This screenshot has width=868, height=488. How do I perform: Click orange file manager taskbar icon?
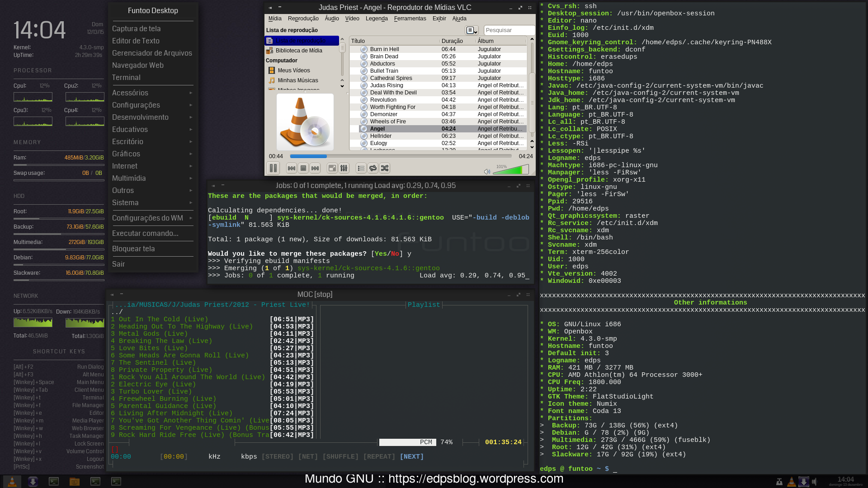coord(75,482)
